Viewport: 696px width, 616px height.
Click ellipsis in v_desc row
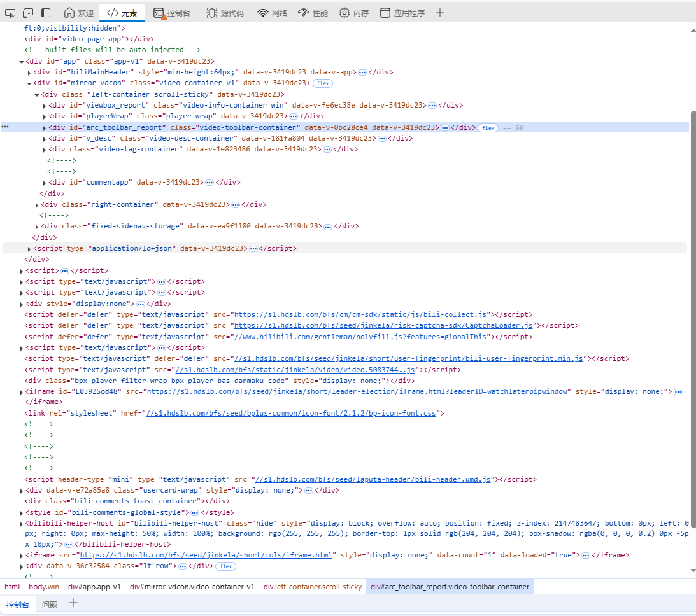coord(381,138)
